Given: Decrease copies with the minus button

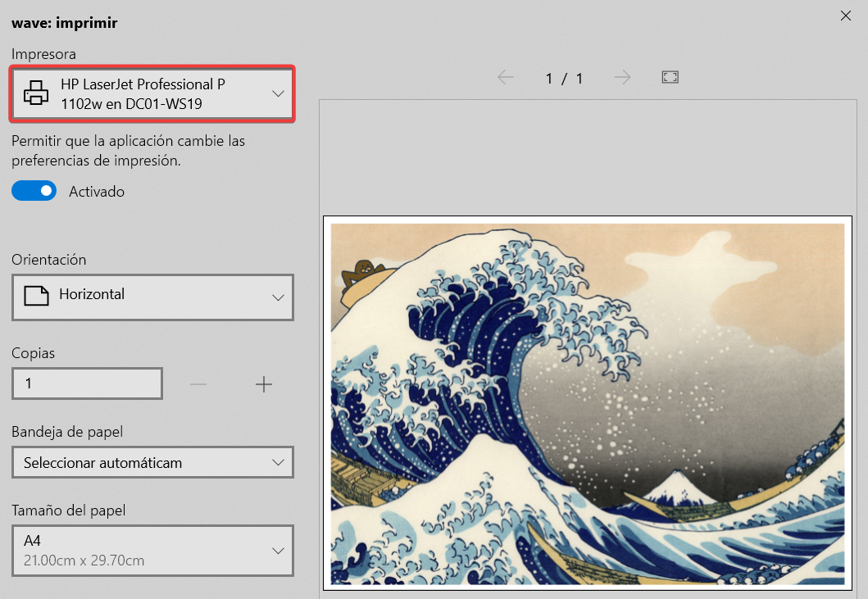Looking at the screenshot, I should click(198, 384).
